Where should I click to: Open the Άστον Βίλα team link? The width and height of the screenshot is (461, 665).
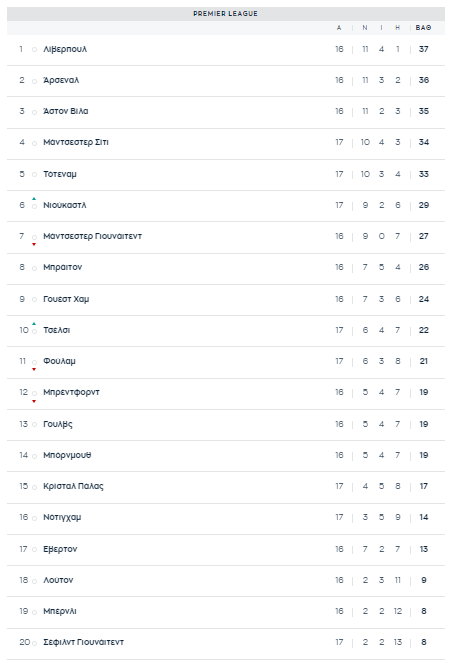click(x=66, y=111)
